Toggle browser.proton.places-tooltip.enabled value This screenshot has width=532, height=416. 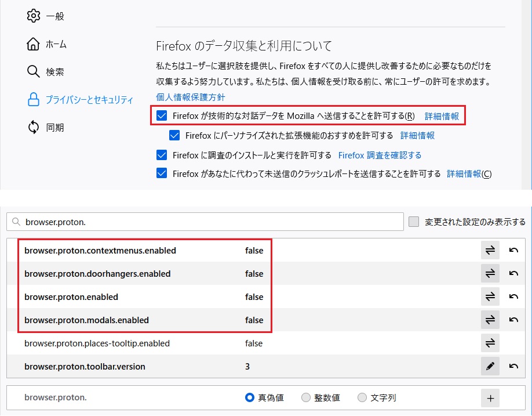tap(490, 343)
